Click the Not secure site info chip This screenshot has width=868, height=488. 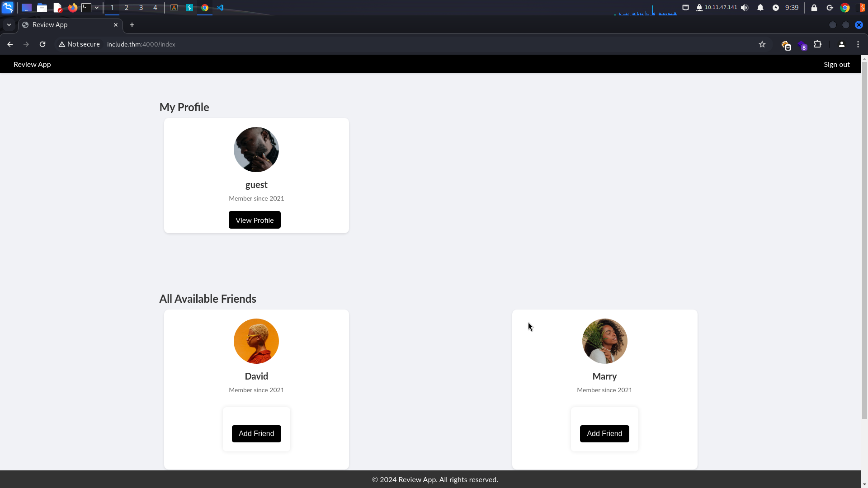pos(79,44)
